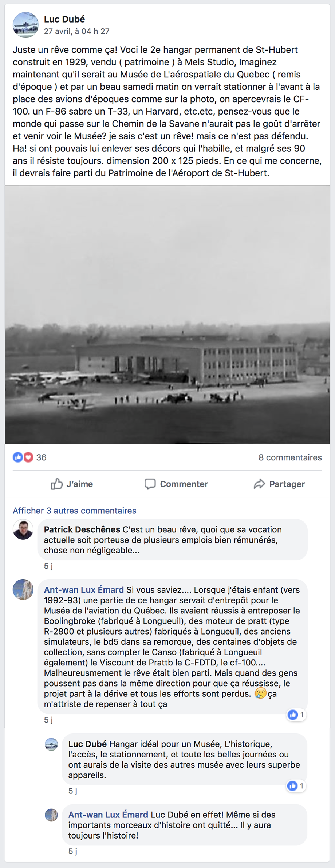Open the hangar black-and-white photo
Viewport: 335px width, 868px height.
coord(167,315)
